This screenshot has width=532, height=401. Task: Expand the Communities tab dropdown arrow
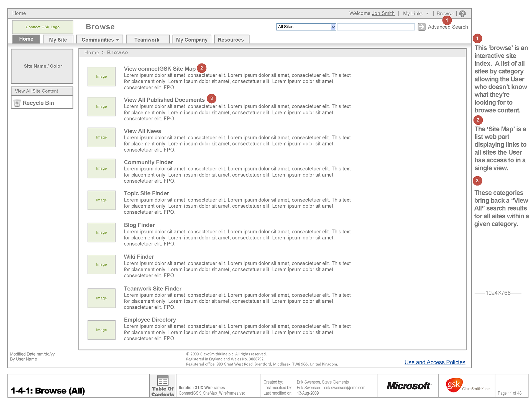coord(118,40)
